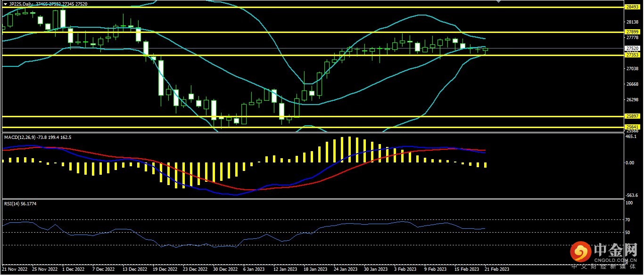Click the RSI 70 level axis label
The image size is (644, 275).
pyautogui.click(x=628, y=219)
